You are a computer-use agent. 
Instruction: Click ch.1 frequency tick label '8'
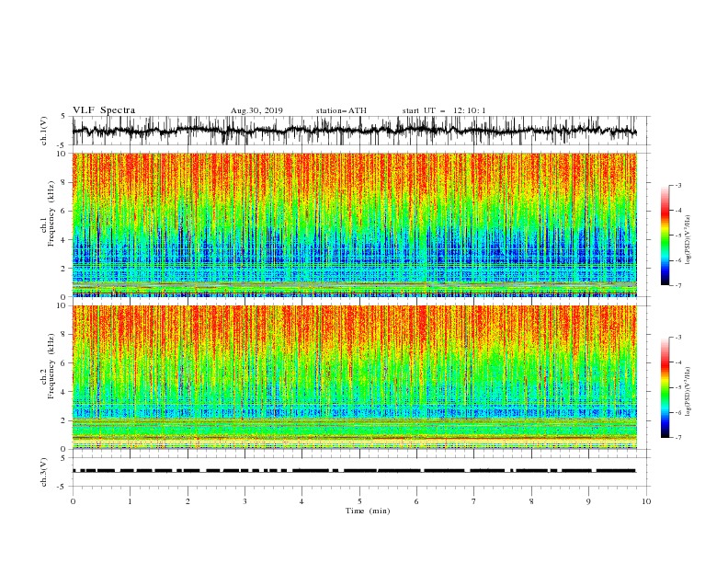pyautogui.click(x=63, y=182)
